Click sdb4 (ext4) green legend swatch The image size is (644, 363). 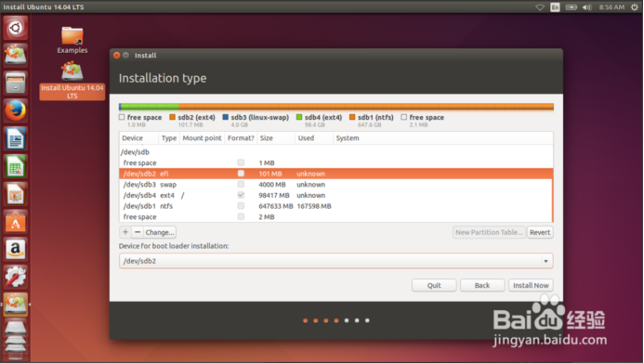point(299,117)
